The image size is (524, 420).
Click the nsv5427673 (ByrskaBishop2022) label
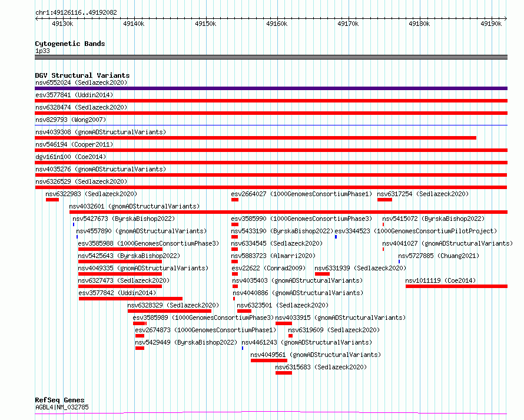124,219
